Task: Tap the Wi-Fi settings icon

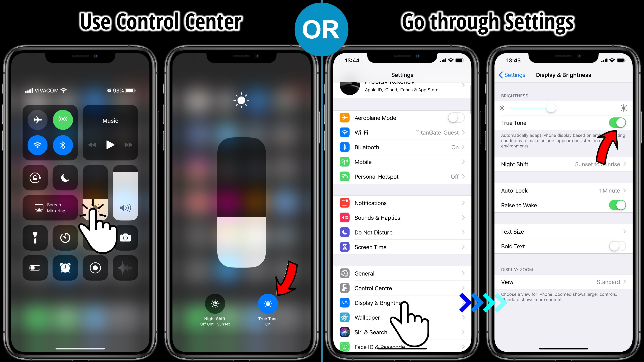Action: (x=345, y=132)
